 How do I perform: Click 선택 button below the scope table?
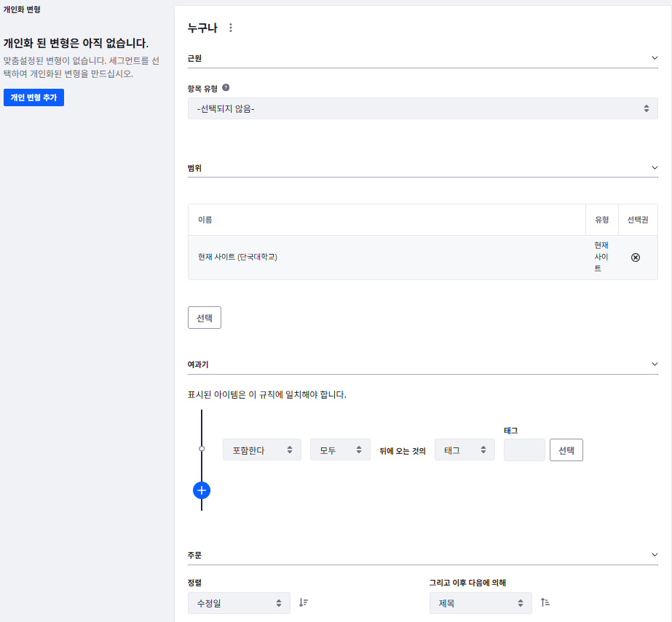coord(204,318)
